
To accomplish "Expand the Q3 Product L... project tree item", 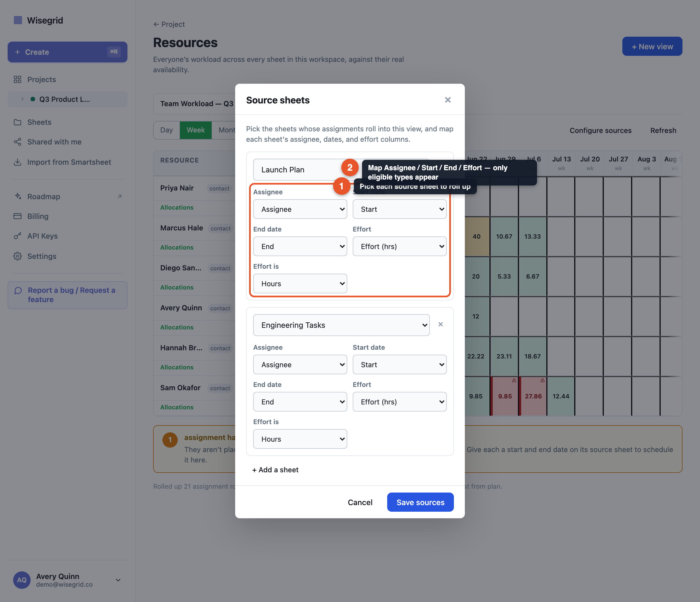I will [22, 99].
